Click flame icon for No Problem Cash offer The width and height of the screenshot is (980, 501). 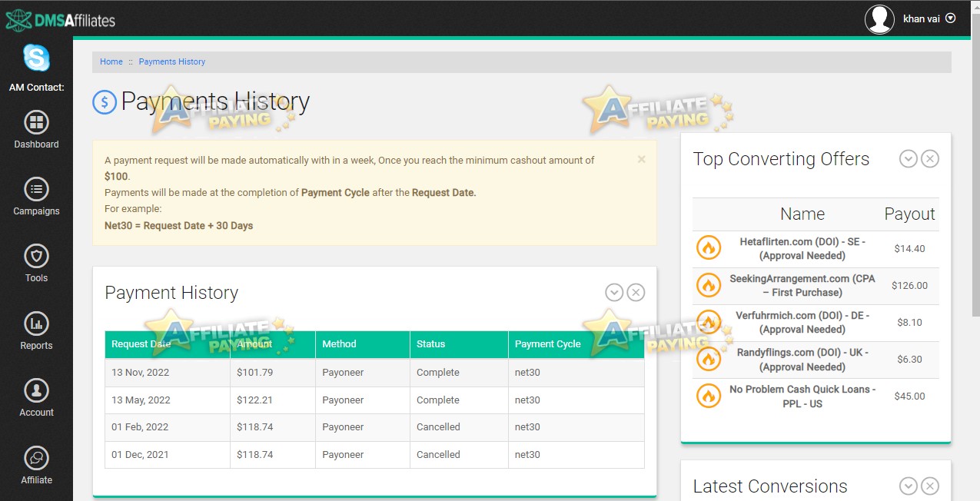point(708,396)
